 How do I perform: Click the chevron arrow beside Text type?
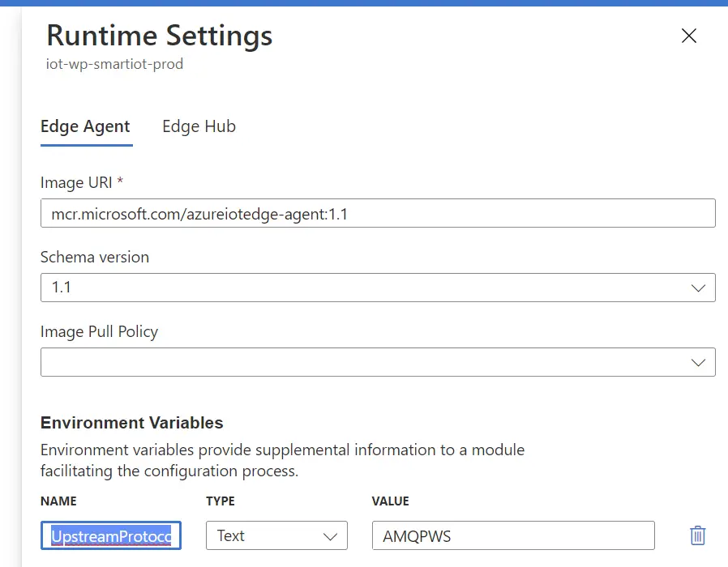pos(330,536)
